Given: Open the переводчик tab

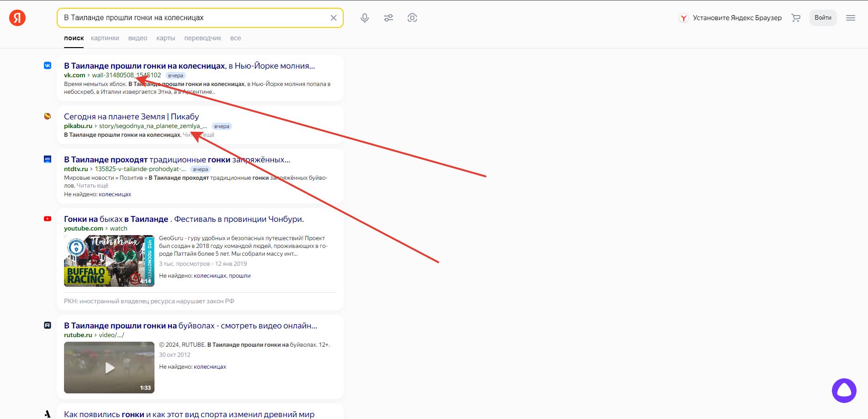Looking at the screenshot, I should 202,38.
